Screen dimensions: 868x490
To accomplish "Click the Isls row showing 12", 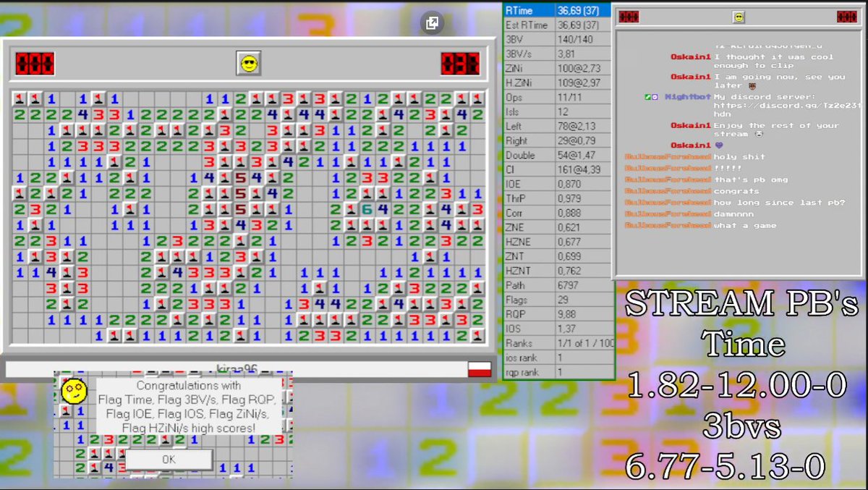I will tap(558, 111).
